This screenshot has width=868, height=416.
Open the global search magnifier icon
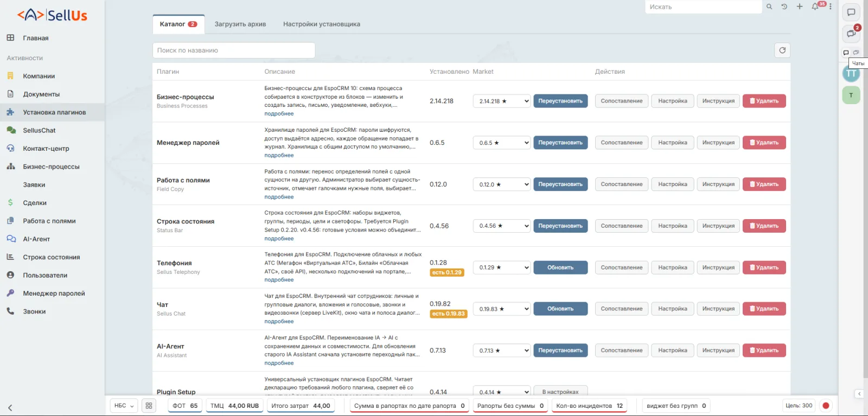769,7
